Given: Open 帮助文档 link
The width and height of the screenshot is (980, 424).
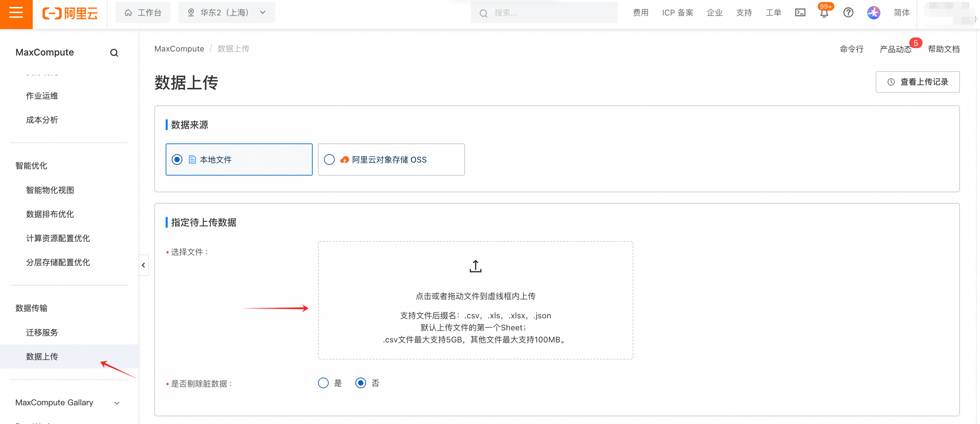Looking at the screenshot, I should coord(944,49).
